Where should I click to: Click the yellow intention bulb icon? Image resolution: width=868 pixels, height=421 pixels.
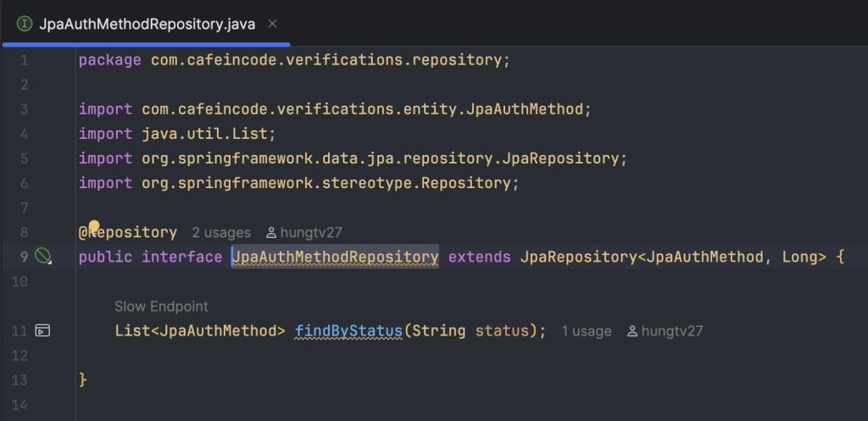[94, 226]
